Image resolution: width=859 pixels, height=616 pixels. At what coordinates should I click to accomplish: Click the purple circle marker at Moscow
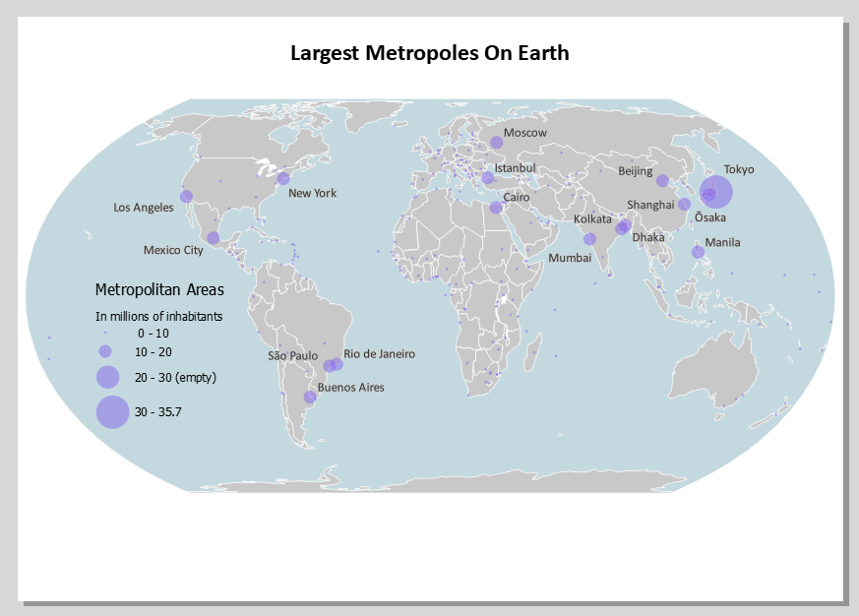point(496,143)
